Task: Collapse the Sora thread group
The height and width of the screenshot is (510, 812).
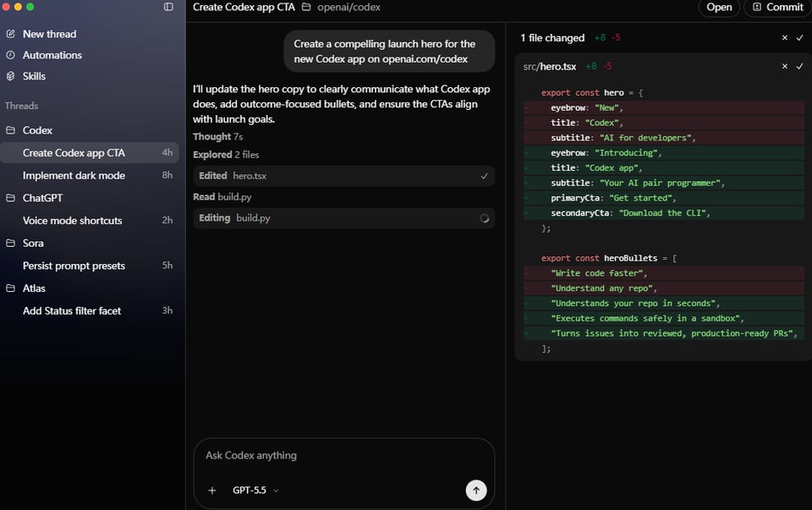Action: [x=33, y=244]
